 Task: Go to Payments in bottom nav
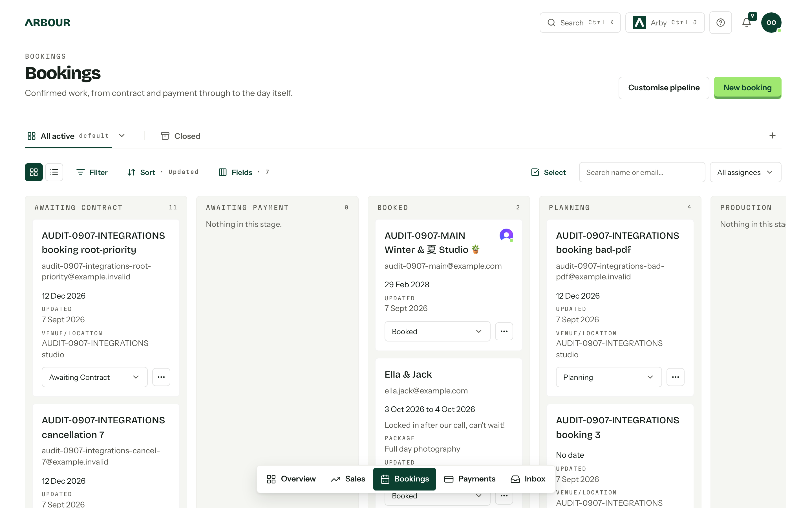[470, 479]
